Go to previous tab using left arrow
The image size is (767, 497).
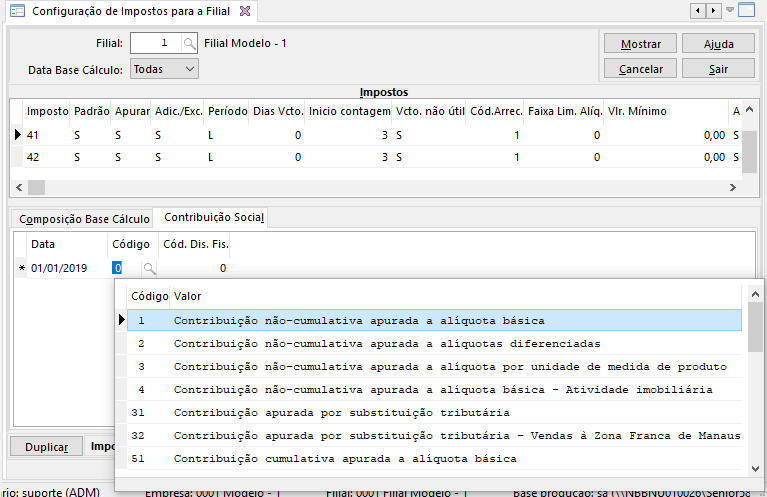coord(698,10)
